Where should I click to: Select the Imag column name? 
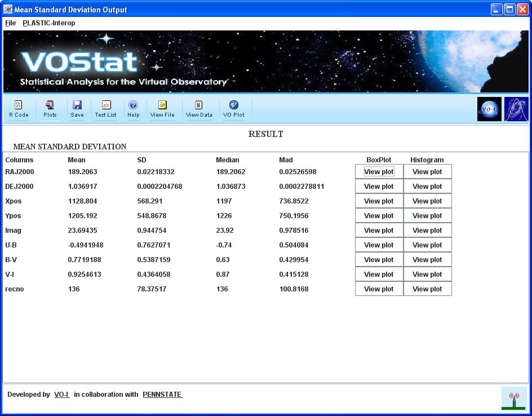coord(13,231)
